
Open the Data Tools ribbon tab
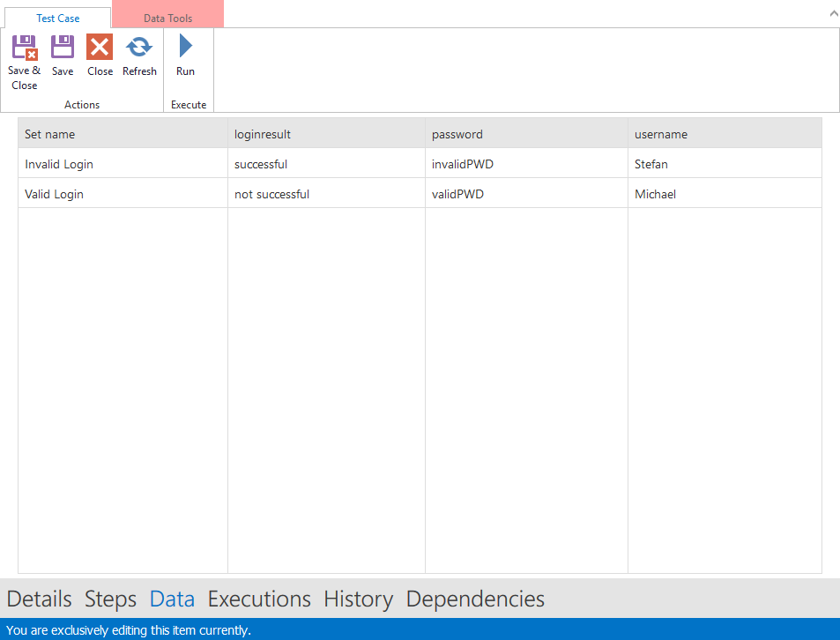coord(167,19)
